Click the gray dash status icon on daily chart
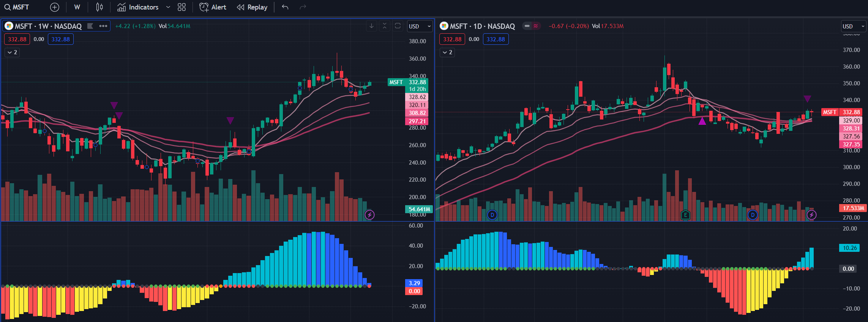Screen dimensions: 868x322 point(527,26)
